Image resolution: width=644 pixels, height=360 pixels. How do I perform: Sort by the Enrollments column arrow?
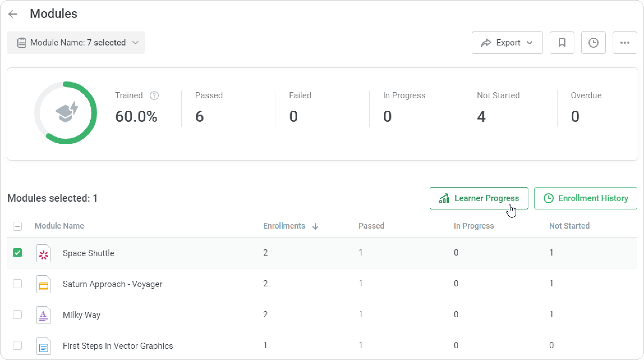315,226
